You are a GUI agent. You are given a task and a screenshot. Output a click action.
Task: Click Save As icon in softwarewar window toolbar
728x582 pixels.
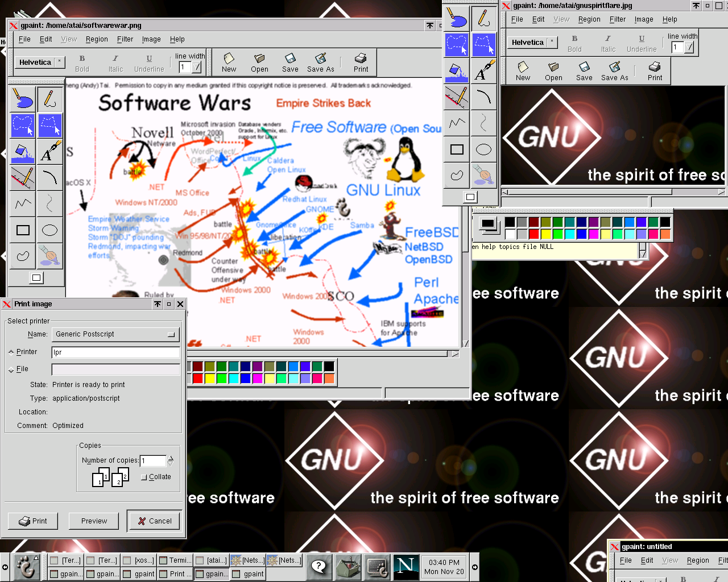coord(321,63)
